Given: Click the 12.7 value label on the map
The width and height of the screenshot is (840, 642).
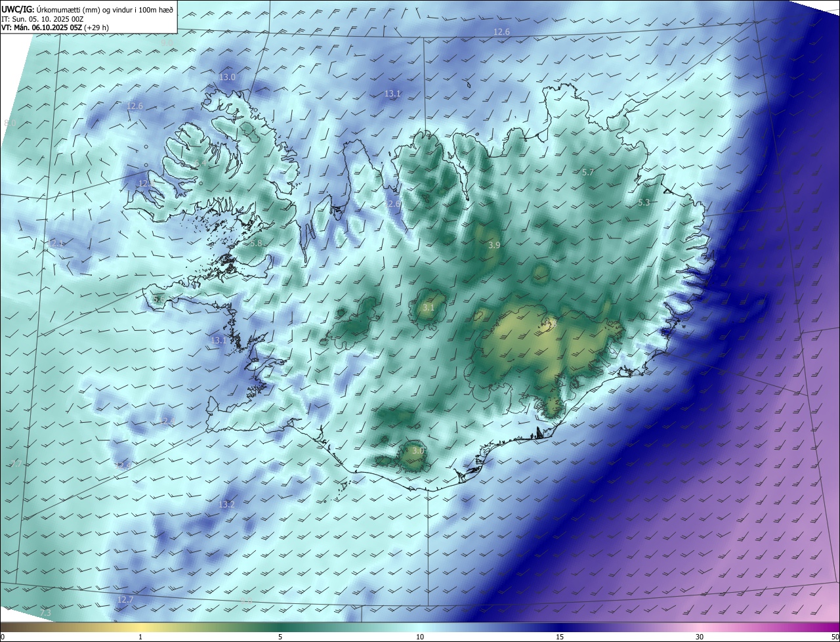Looking at the screenshot, I should point(125,599).
